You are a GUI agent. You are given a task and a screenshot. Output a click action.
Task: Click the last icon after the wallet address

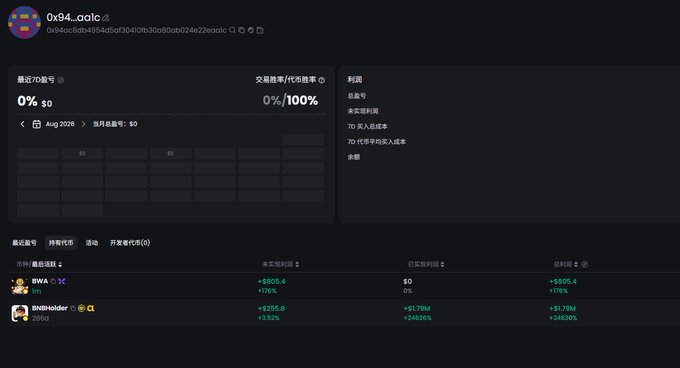(x=260, y=30)
